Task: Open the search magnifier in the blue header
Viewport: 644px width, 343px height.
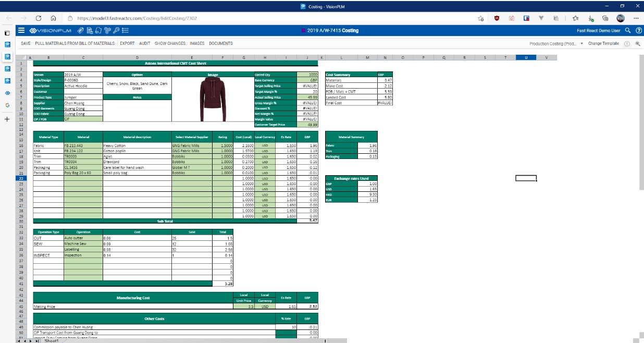Action: [628, 31]
